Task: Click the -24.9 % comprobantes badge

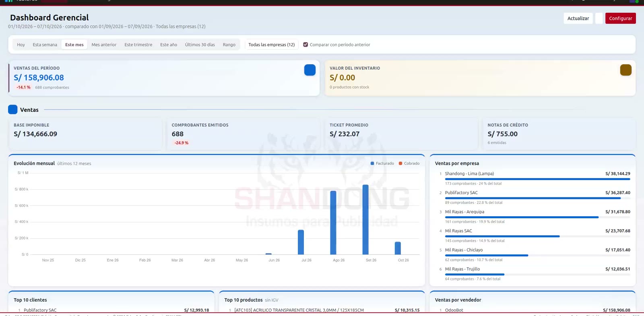Action: (182, 143)
